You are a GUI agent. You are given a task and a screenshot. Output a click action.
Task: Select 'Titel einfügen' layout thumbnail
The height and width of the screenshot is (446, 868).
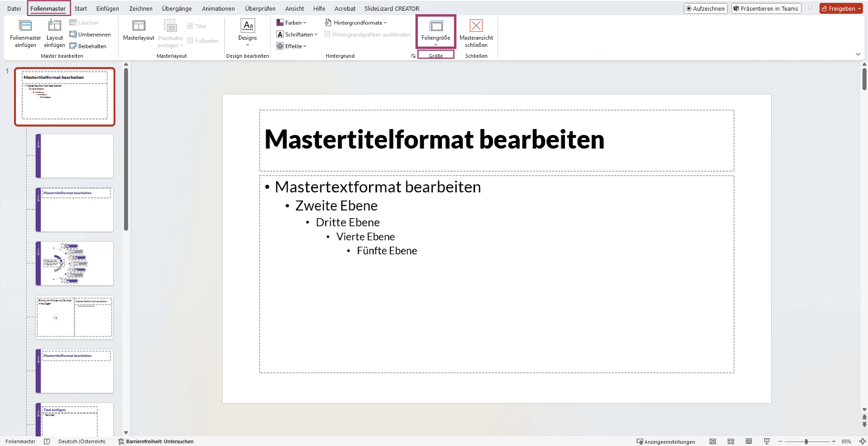(75, 419)
